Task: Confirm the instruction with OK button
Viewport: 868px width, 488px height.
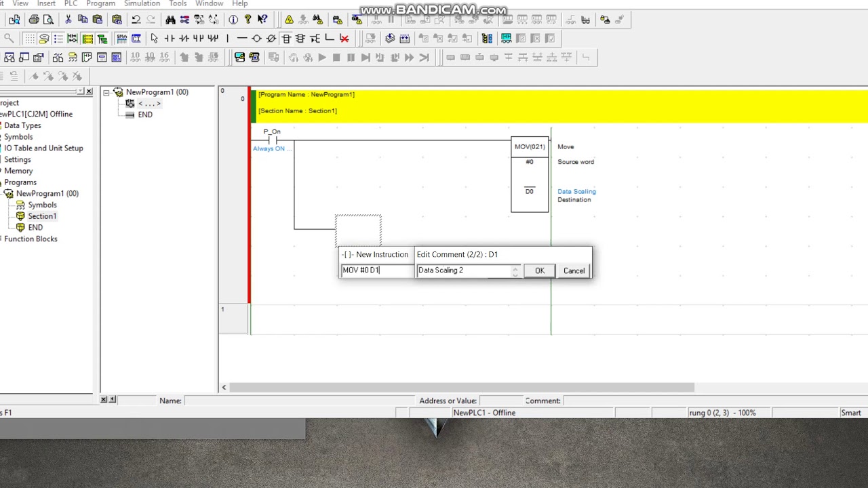Action: click(540, 270)
